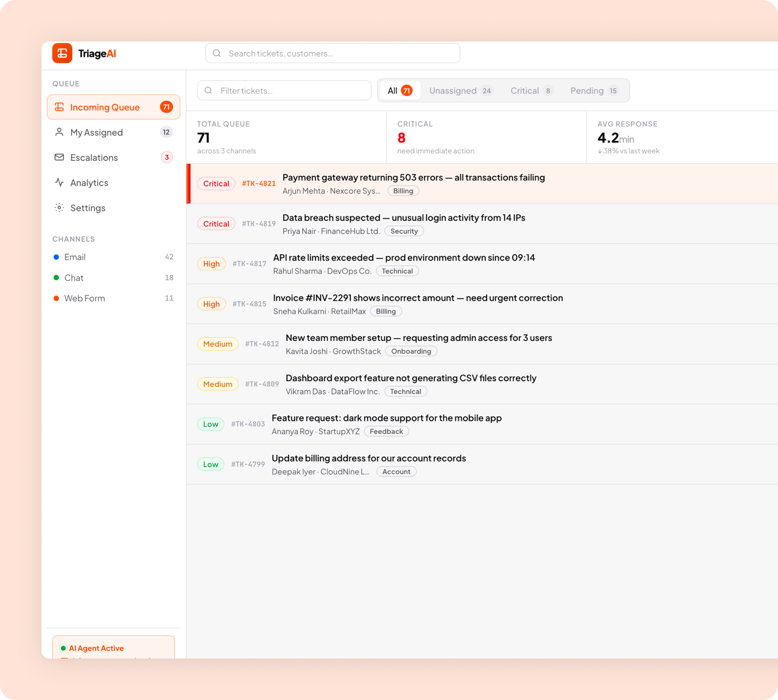The image size is (778, 700).
Task: Click the TriageAI logo icon
Action: [x=62, y=53]
